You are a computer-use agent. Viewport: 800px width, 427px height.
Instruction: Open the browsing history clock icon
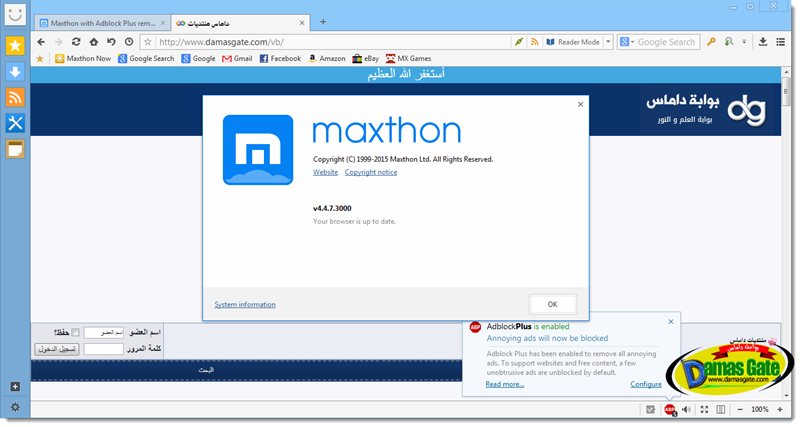129,42
